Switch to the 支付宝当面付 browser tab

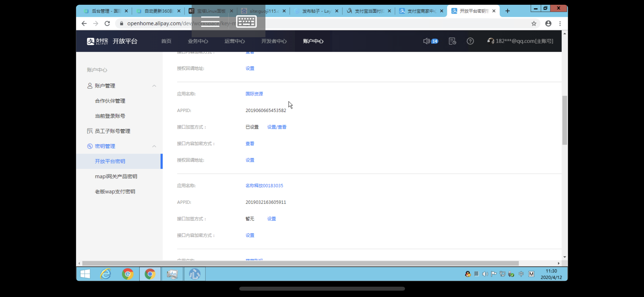click(x=369, y=11)
